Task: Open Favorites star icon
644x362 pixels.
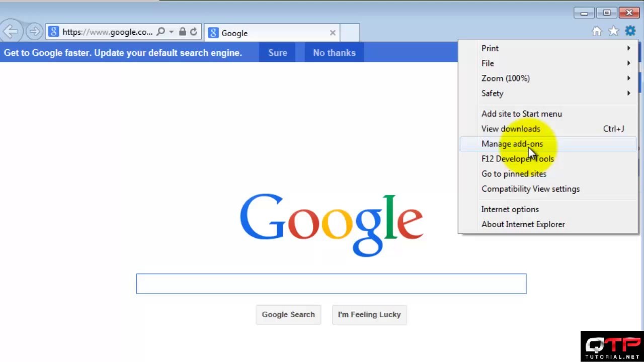Action: (x=613, y=32)
